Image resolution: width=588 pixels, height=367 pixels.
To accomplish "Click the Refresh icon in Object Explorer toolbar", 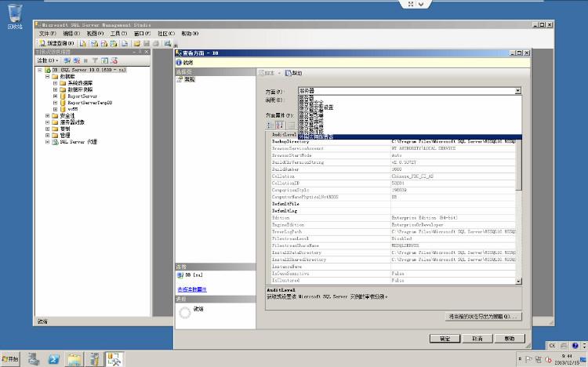I will point(104,60).
